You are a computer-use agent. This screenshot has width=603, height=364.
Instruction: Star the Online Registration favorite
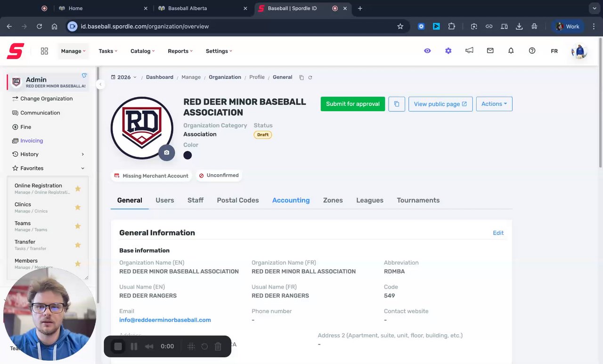[x=78, y=189]
